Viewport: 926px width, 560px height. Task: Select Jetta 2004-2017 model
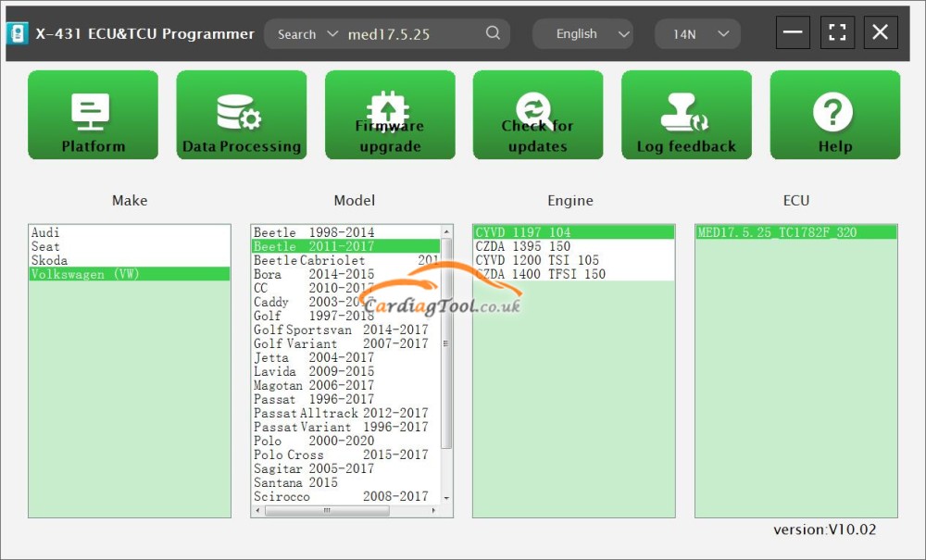click(x=346, y=357)
